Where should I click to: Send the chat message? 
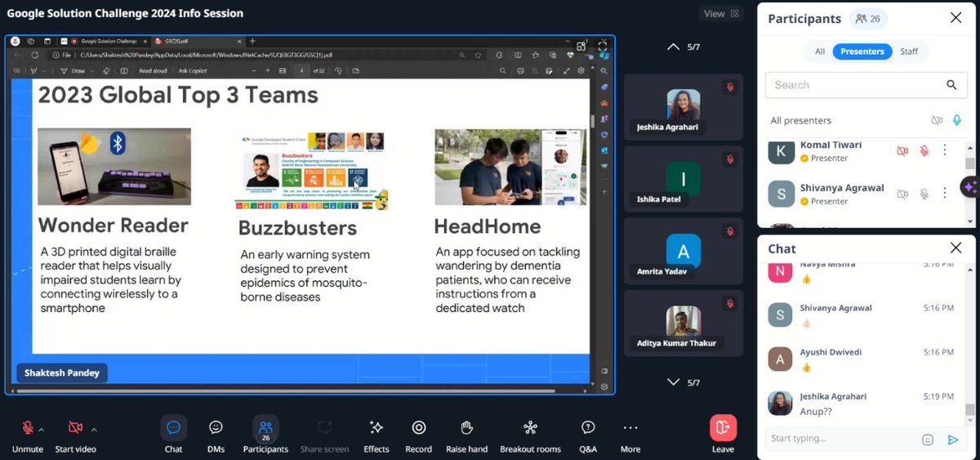[952, 440]
